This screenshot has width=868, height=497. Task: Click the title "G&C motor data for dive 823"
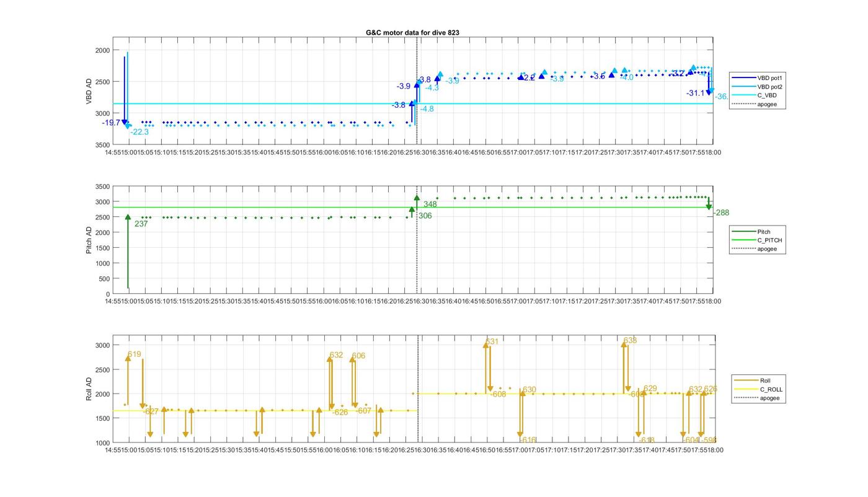(412, 33)
